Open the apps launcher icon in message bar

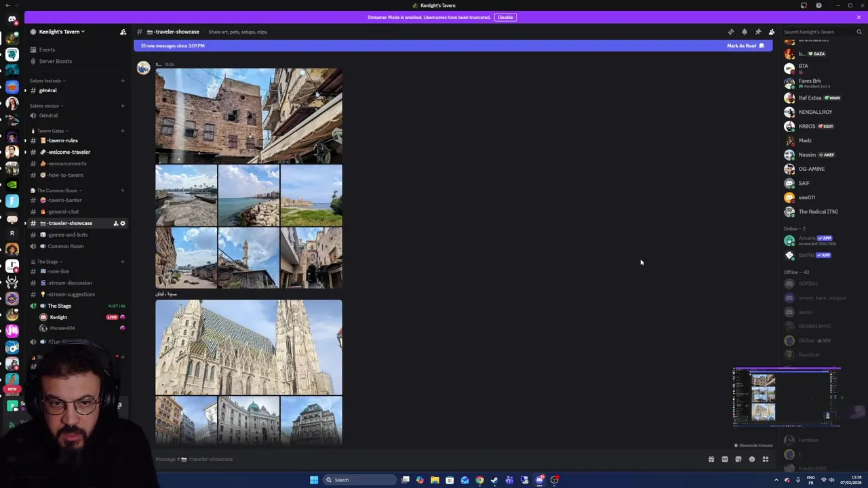tap(765, 460)
